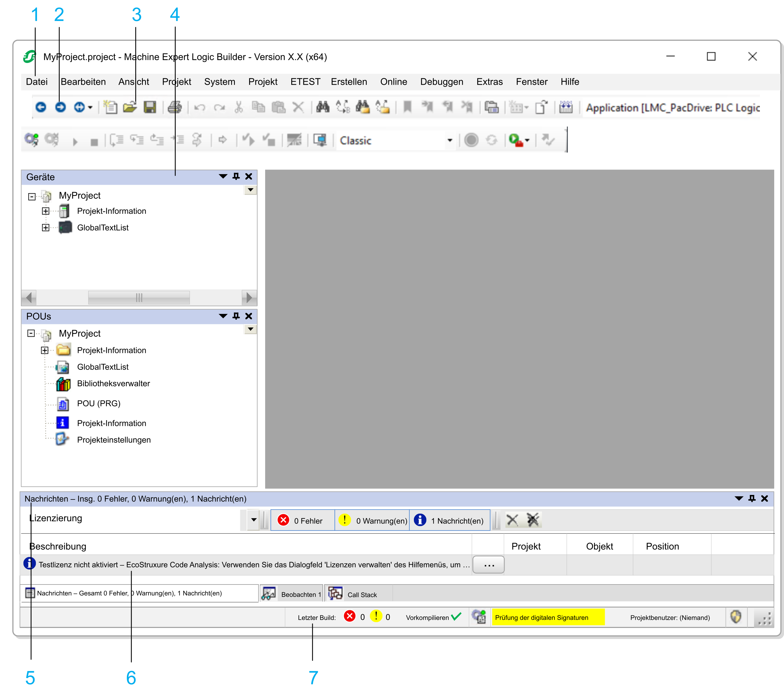Toggle the 1 Nachricht(en) filter
The width and height of the screenshot is (784, 694).
click(x=450, y=520)
